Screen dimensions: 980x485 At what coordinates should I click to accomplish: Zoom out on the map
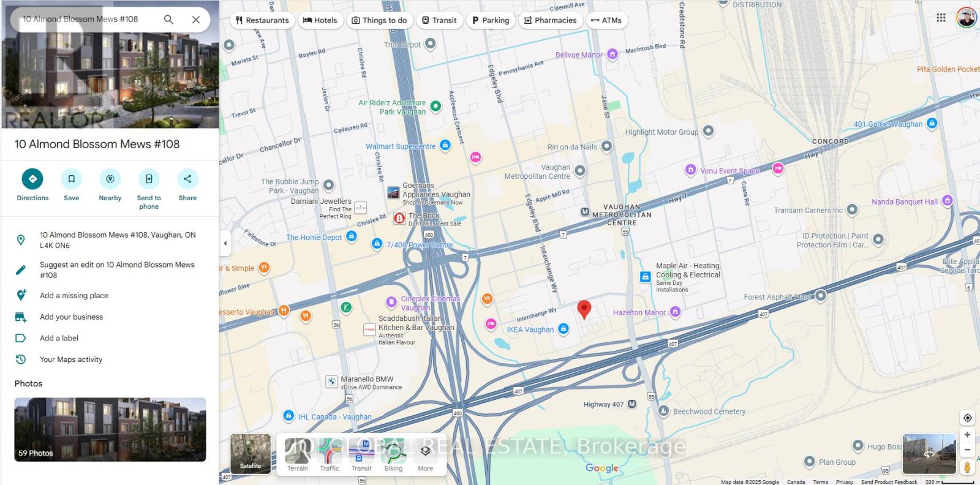[967, 449]
